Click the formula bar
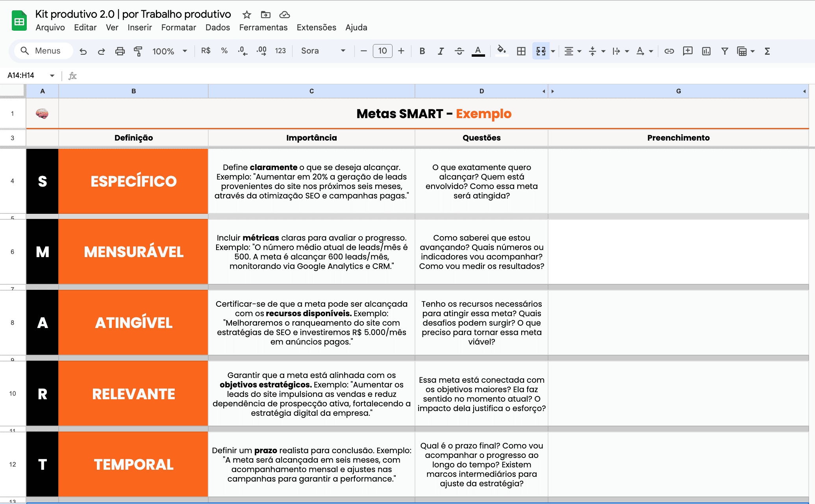Screen dimensions: 815x504 (445, 76)
